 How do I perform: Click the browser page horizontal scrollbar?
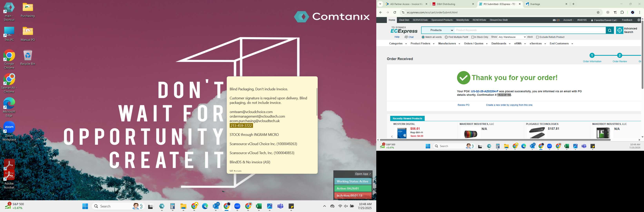click(x=495, y=140)
